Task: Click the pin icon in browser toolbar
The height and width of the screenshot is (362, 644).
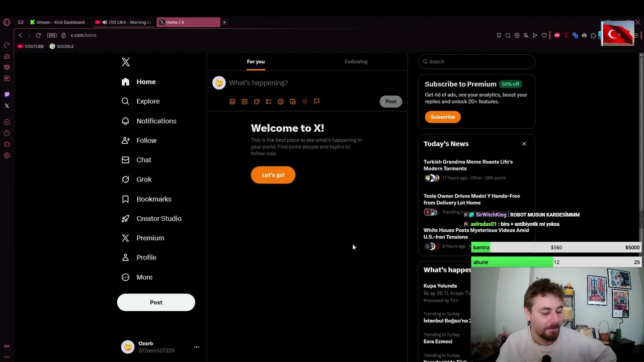Action: tap(499, 35)
